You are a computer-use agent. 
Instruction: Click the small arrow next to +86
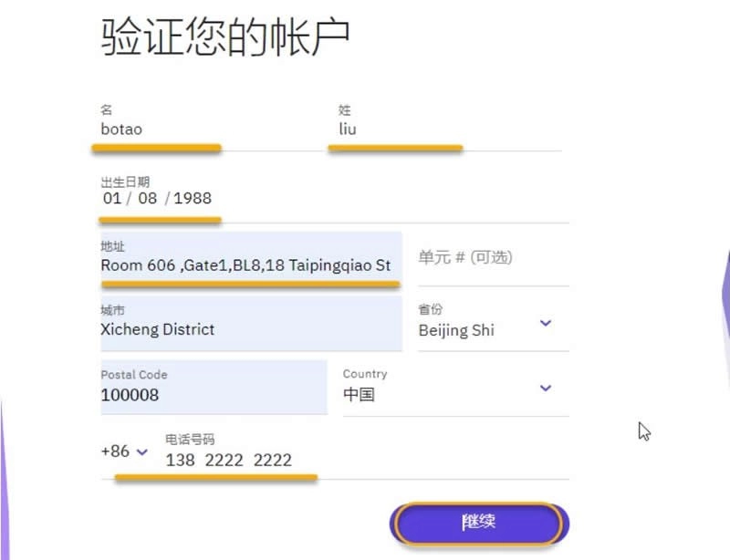click(x=141, y=452)
